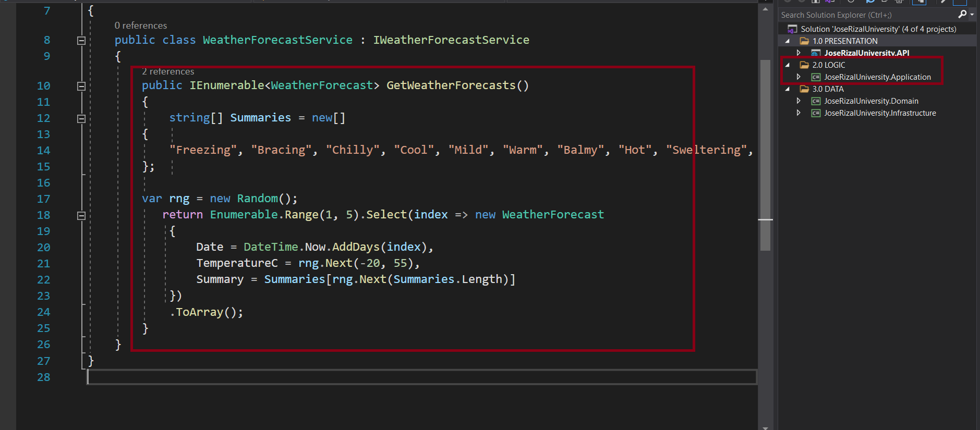The image size is (980, 430).
Task: Click the 'public class' keywords on line 8
Action: pyautogui.click(x=155, y=40)
